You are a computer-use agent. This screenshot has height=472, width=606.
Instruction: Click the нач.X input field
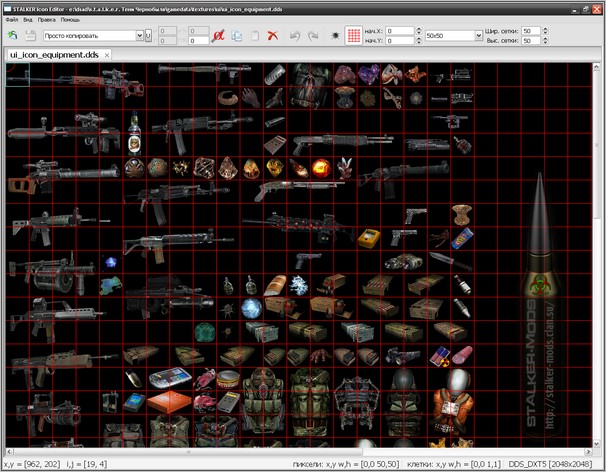click(x=400, y=31)
